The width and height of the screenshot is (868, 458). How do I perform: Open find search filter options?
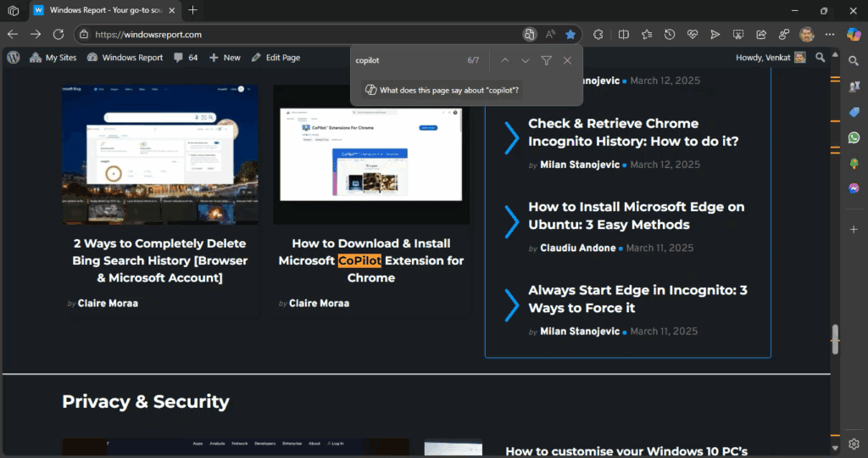point(547,60)
